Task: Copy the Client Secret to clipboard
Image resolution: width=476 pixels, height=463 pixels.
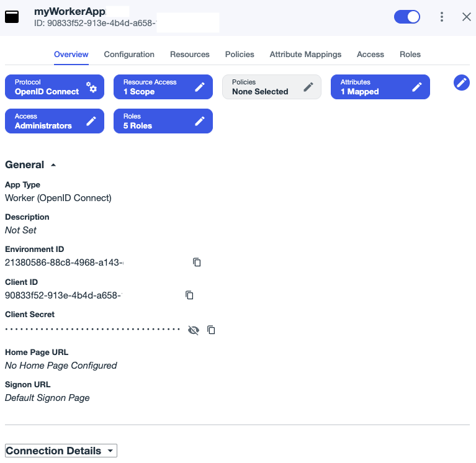Action: coord(211,330)
